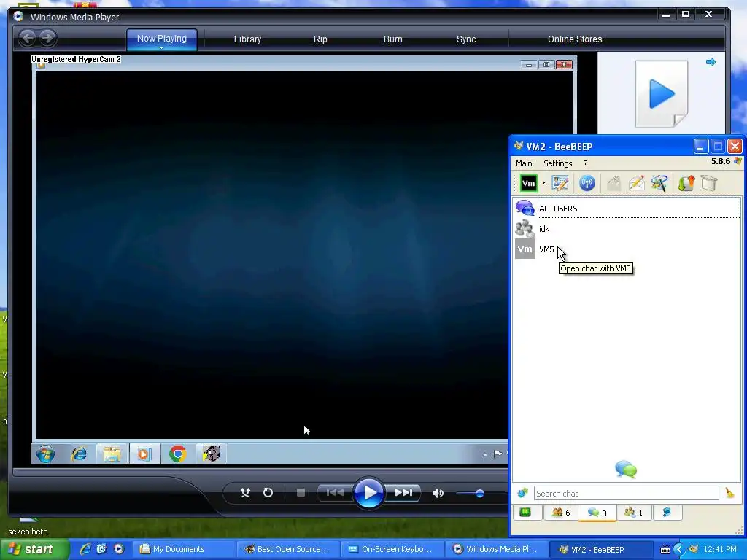Viewport: 747px width, 560px height.
Task: Click the Play button in Media Player
Action: click(x=368, y=492)
